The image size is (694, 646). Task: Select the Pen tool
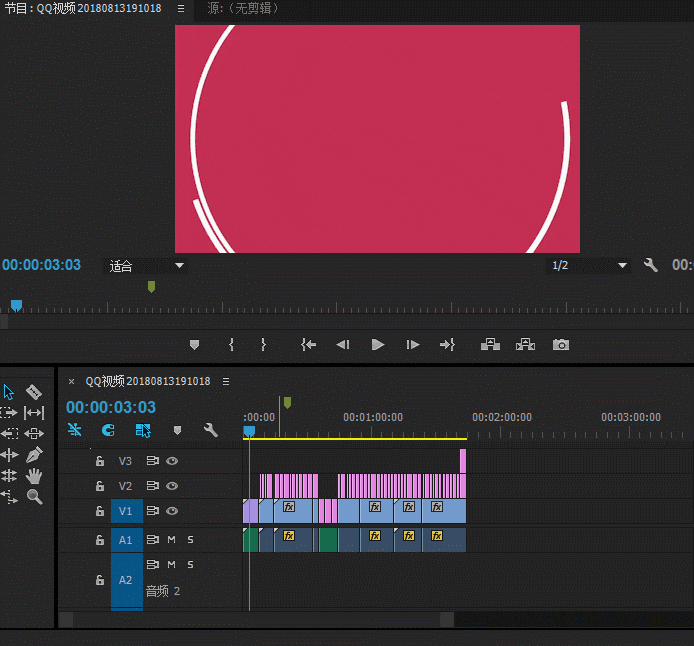point(34,454)
